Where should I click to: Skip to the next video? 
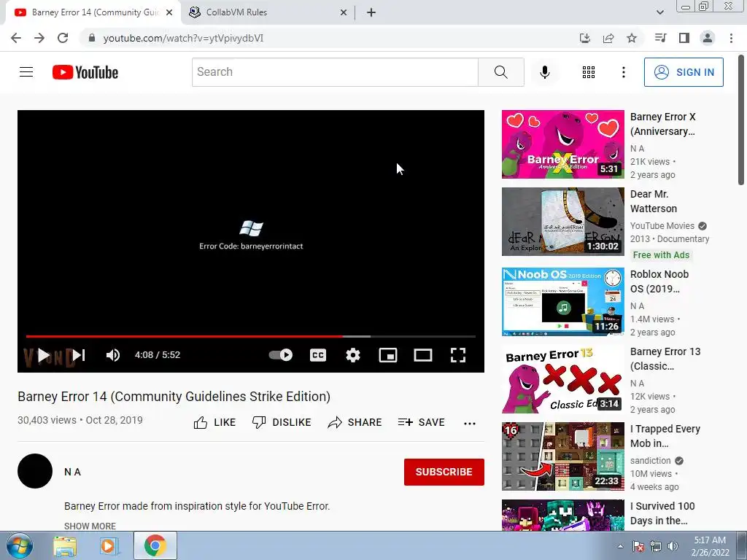79,355
